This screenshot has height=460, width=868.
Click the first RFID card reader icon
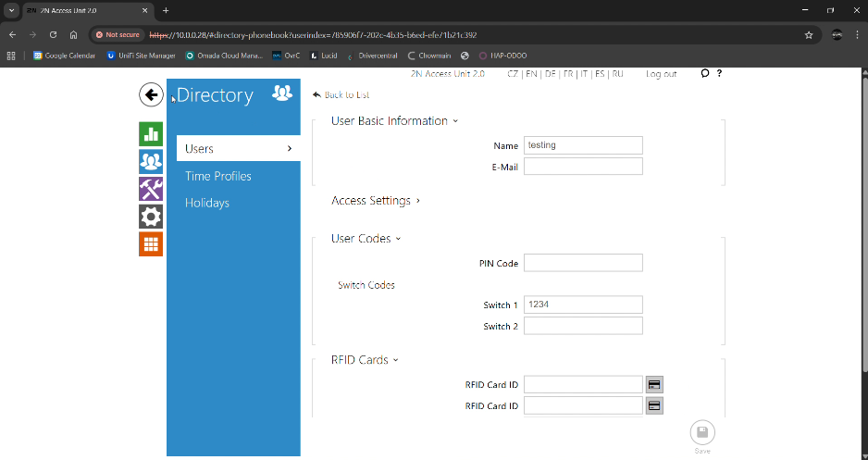[x=654, y=384]
